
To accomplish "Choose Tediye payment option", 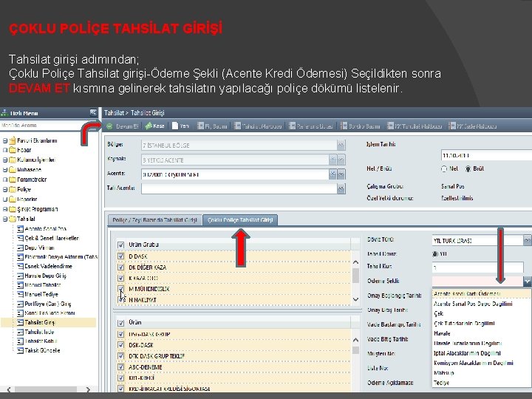I will pos(482,383).
